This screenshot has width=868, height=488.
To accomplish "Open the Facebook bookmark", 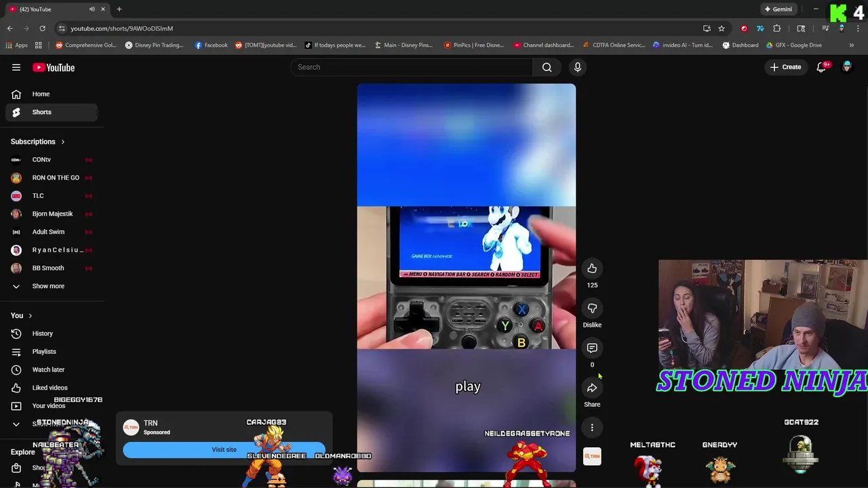I will click(211, 45).
